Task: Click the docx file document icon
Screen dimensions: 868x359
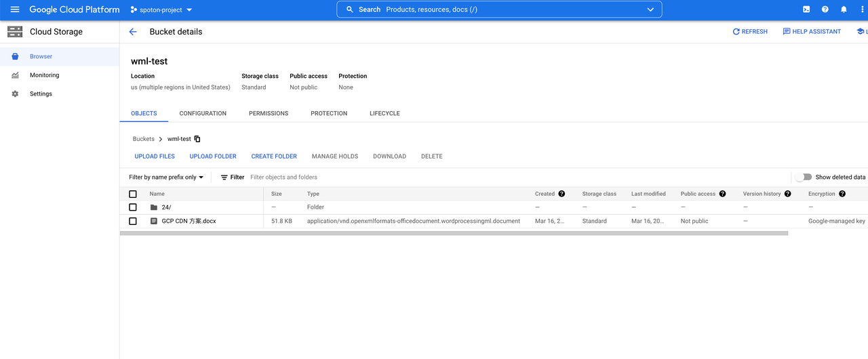Action: click(154, 221)
